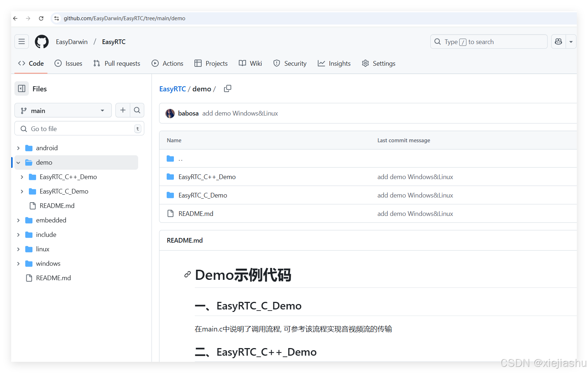Screen dimensions: 588x373
Task: Open the Projects tab
Action: 211,64
